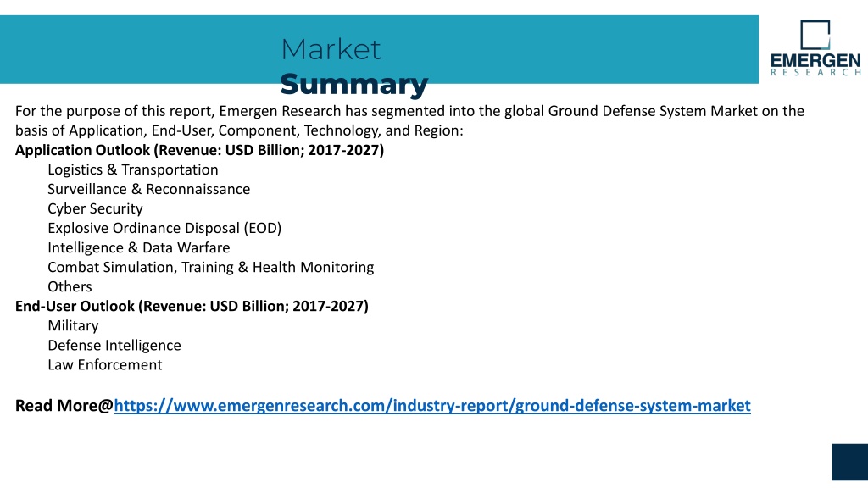
Task: Click the 'Military' list entry
Action: [x=73, y=326]
